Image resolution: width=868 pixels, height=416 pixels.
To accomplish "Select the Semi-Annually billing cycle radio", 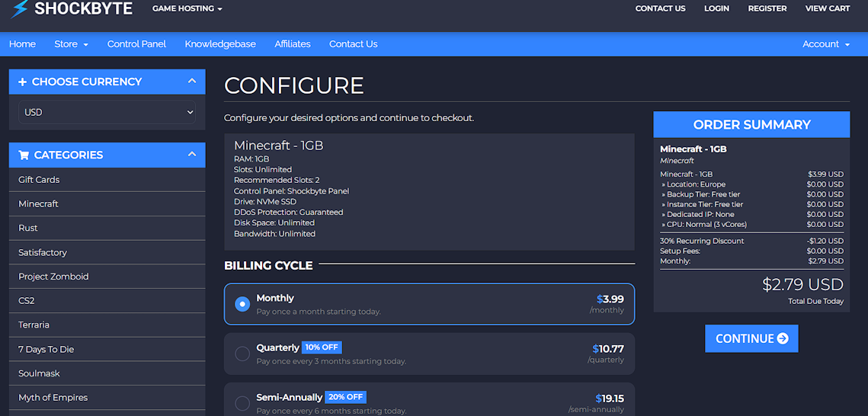I will (x=242, y=404).
